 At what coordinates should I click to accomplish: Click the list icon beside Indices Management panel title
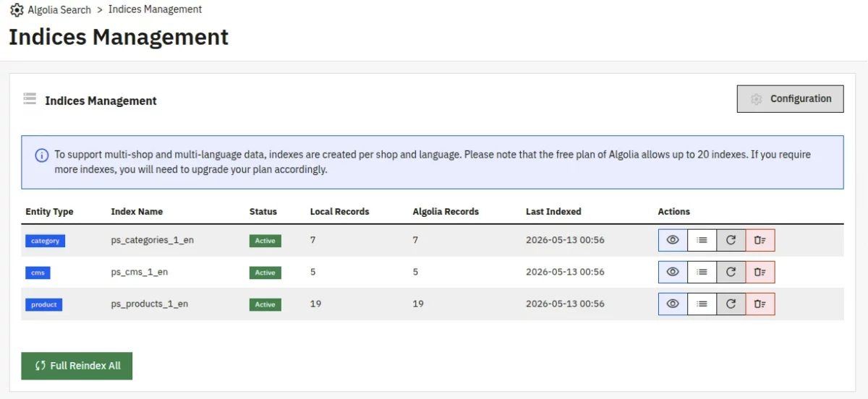pos(30,99)
